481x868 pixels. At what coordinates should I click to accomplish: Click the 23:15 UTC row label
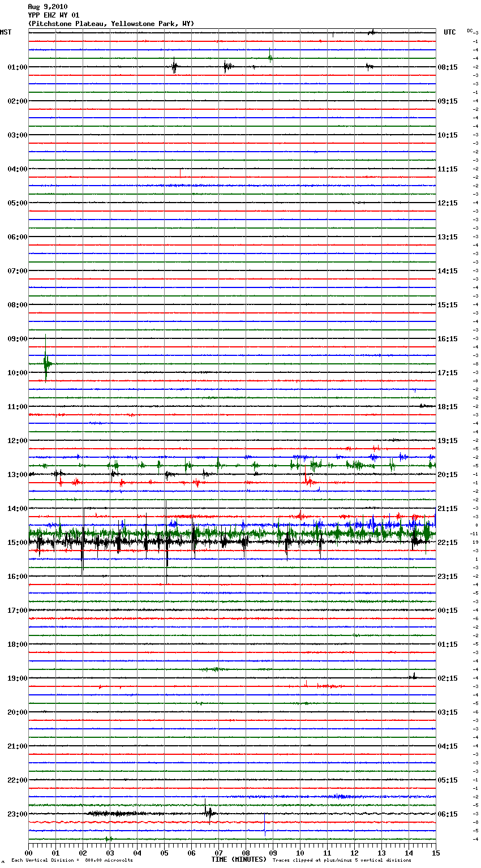click(448, 577)
